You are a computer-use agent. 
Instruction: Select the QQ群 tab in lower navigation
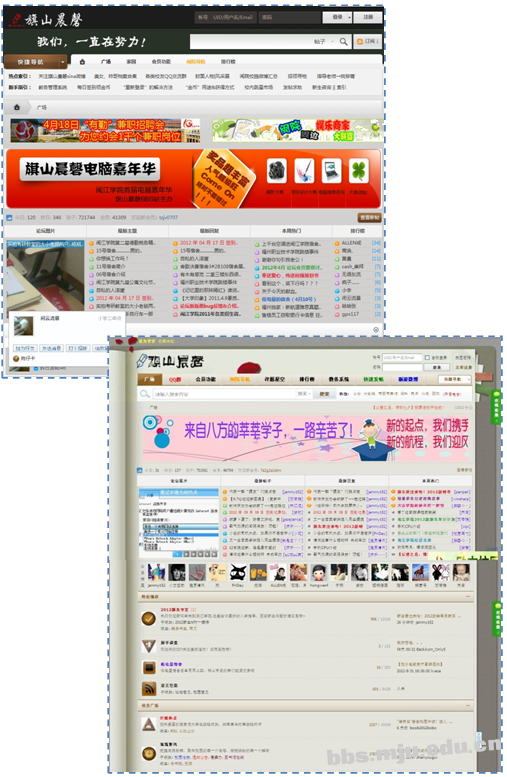point(175,380)
